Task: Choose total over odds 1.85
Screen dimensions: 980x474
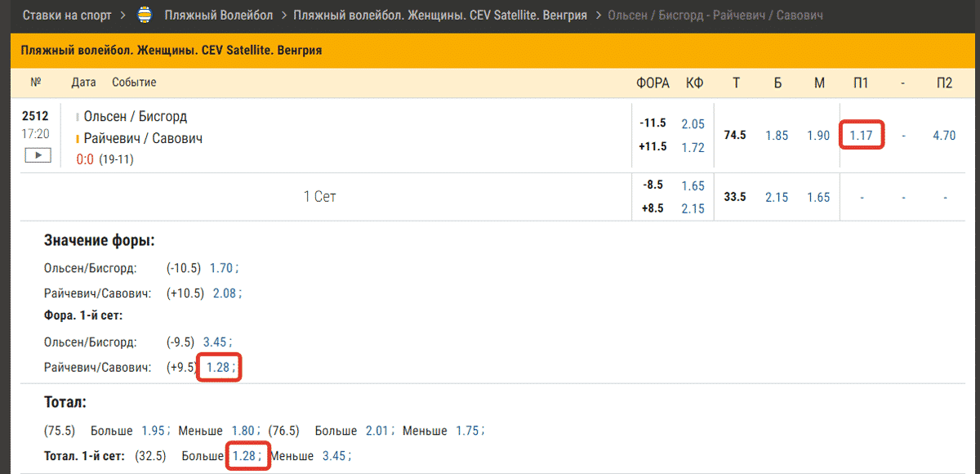Action: click(777, 136)
